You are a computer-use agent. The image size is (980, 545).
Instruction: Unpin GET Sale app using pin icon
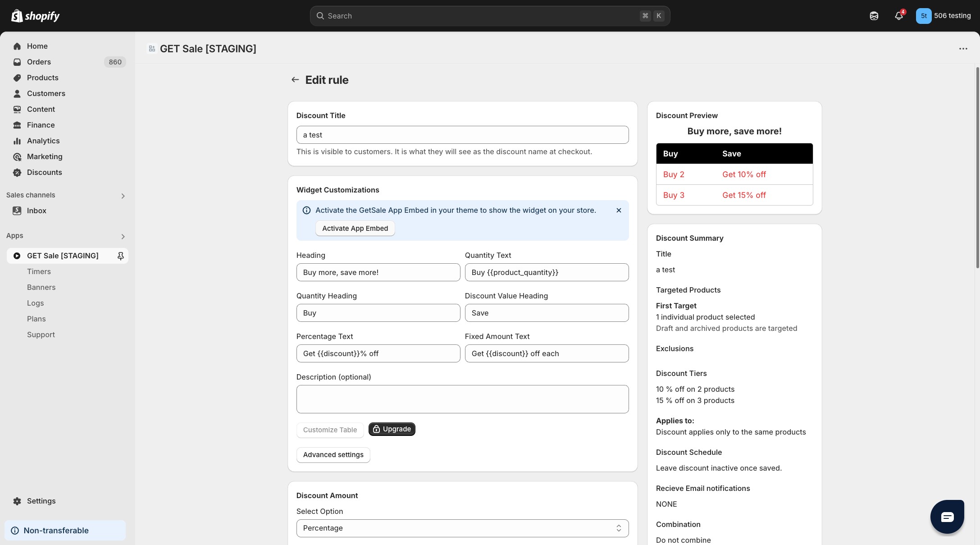click(x=120, y=256)
